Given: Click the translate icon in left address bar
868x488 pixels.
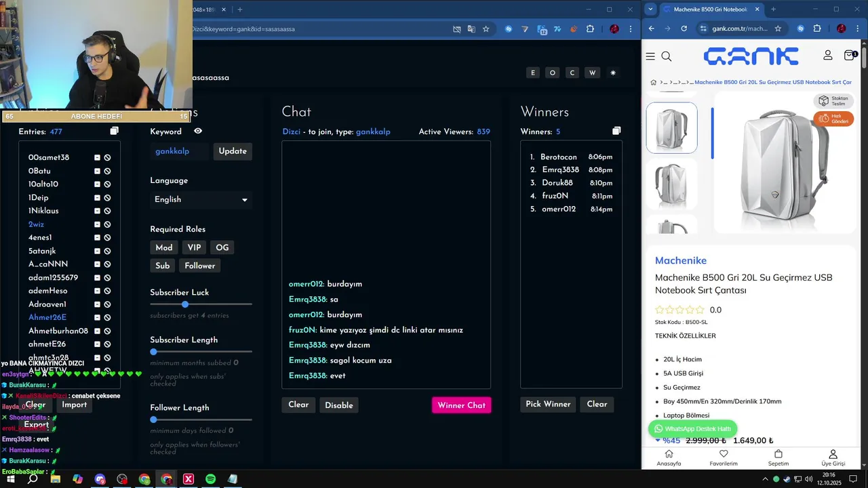Looking at the screenshot, I should (471, 29).
